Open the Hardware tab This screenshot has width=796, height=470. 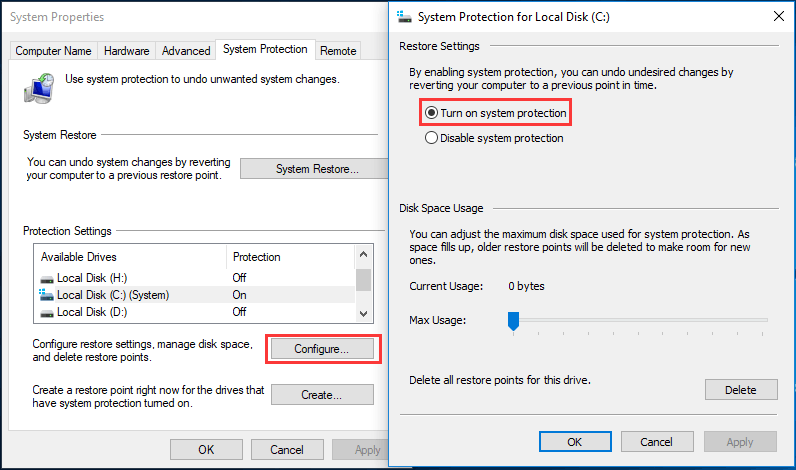(x=126, y=51)
